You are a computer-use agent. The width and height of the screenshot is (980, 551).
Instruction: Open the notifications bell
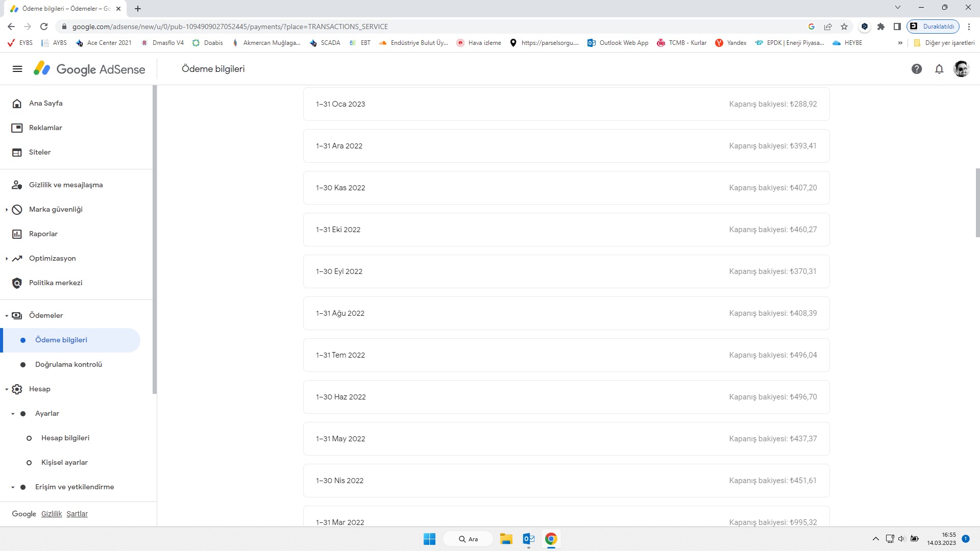click(939, 69)
